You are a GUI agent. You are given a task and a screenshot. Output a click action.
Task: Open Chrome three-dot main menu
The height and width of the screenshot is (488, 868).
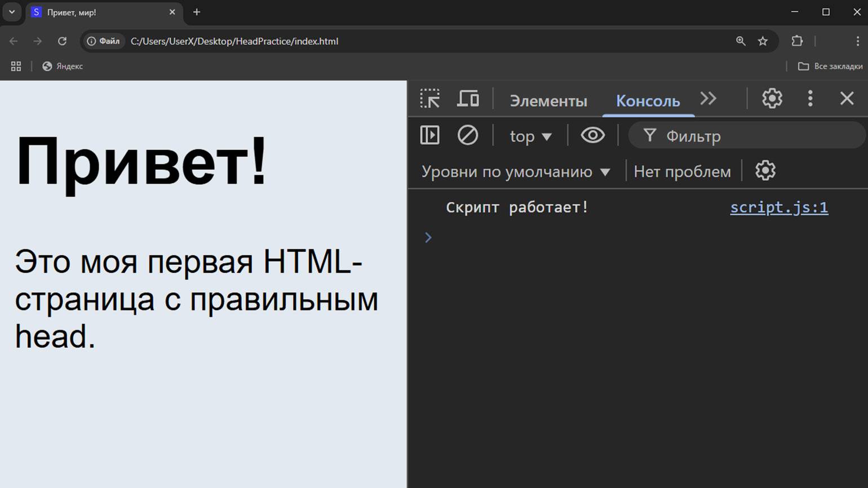click(x=857, y=41)
